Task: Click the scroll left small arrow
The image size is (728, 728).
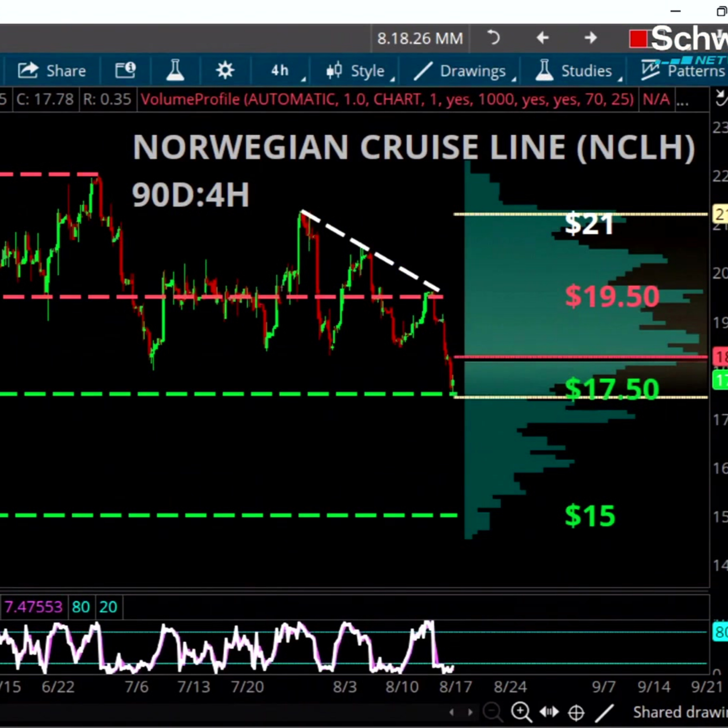Action: (451, 712)
